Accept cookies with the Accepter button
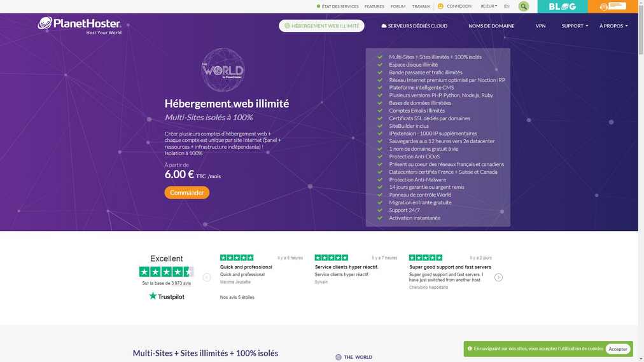644x362 pixels. point(618,349)
